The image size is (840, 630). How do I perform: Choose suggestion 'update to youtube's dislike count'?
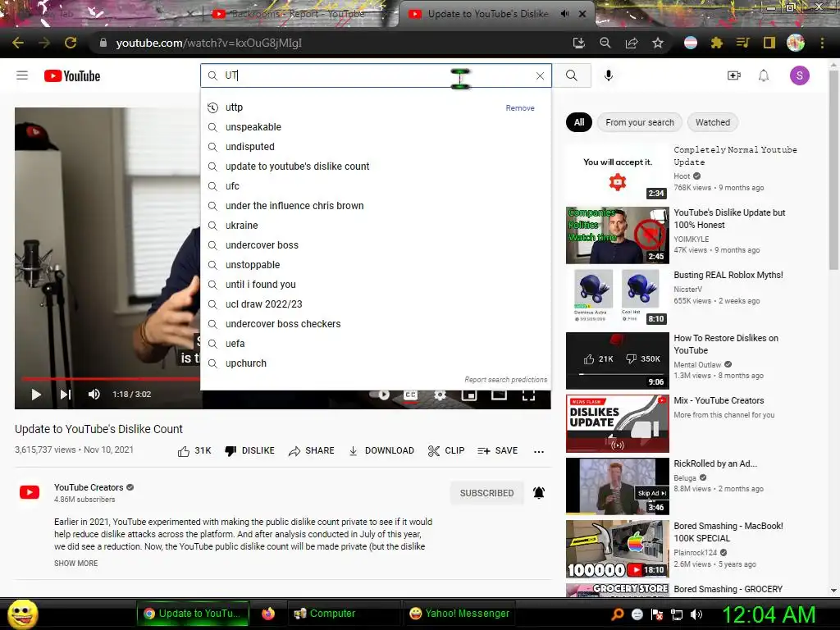(x=376, y=166)
